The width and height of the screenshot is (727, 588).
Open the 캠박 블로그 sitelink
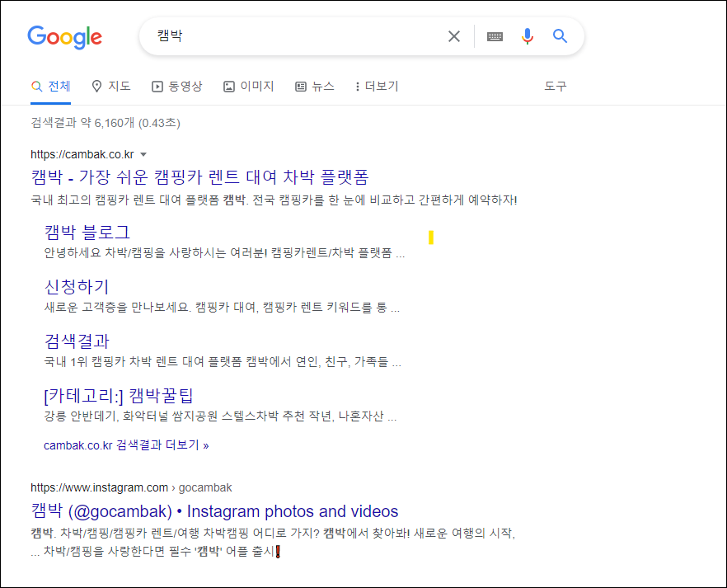87,232
